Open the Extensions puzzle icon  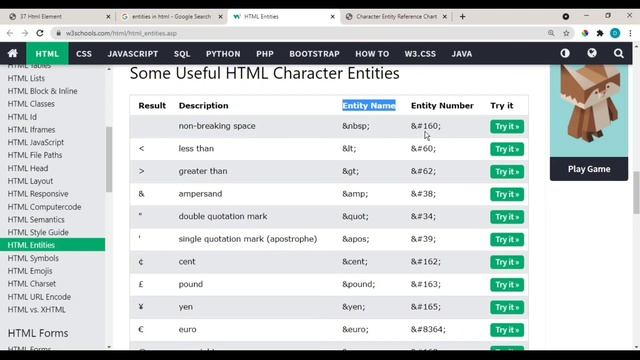tap(600, 33)
